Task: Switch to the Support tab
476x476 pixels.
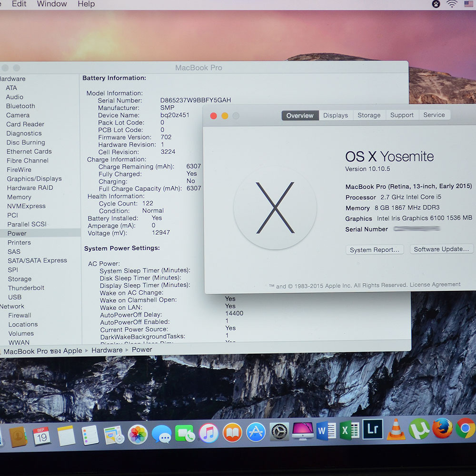Action: coord(402,115)
